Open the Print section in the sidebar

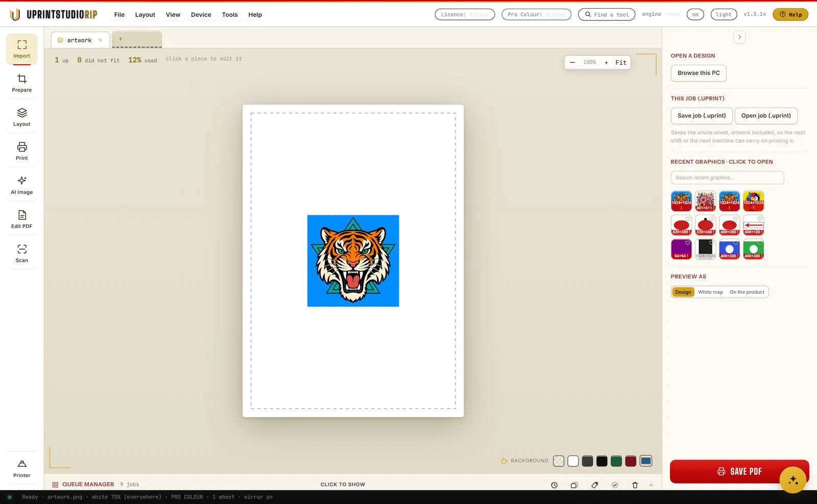pos(21,152)
